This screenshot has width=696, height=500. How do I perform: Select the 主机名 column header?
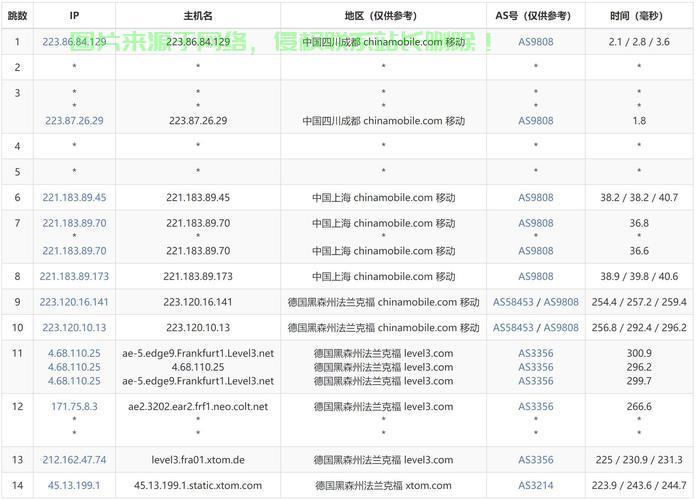click(x=198, y=16)
